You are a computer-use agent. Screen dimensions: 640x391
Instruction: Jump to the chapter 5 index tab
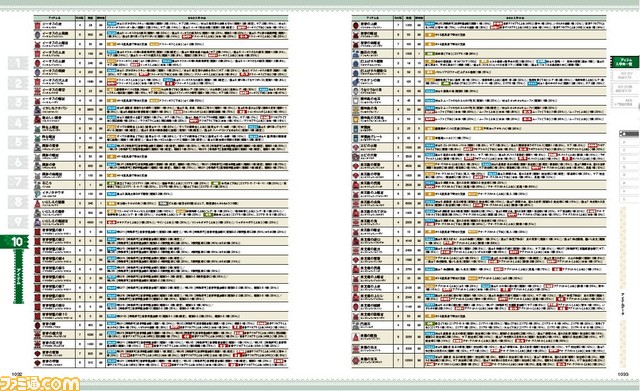18,142
